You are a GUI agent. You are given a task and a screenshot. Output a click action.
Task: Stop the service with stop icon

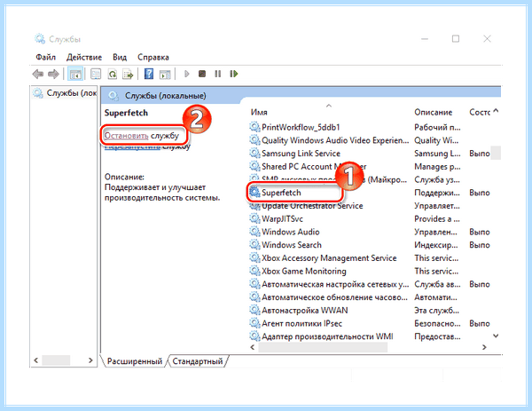pos(202,74)
